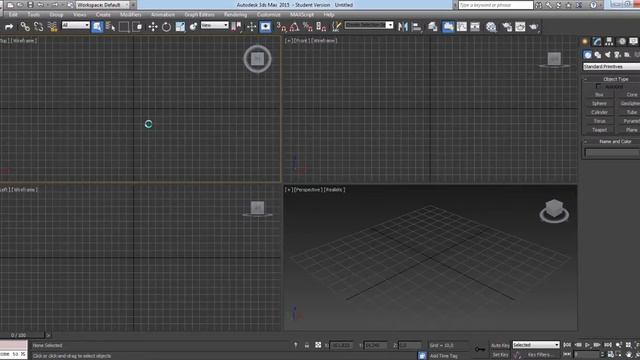Enable the AutoGrid checkbox
This screenshot has width=640, height=360.
click(x=598, y=87)
